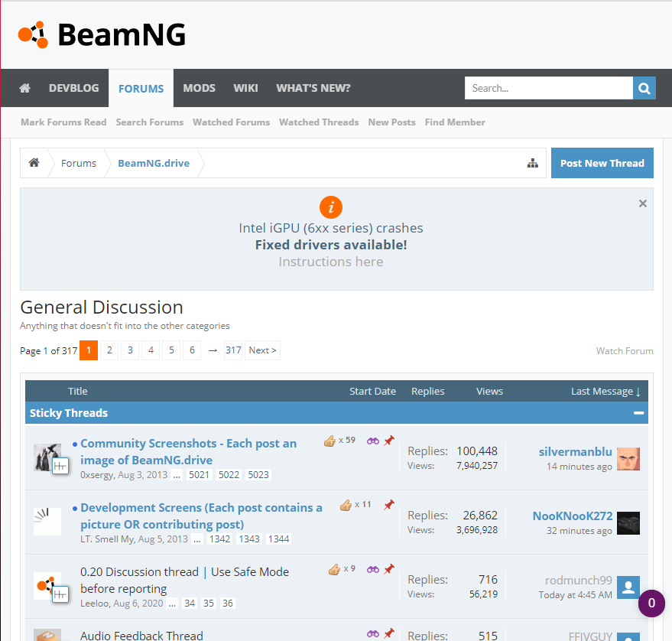Viewport: 672px width, 641px height.
Task: Go to page 3
Action: [130, 350]
